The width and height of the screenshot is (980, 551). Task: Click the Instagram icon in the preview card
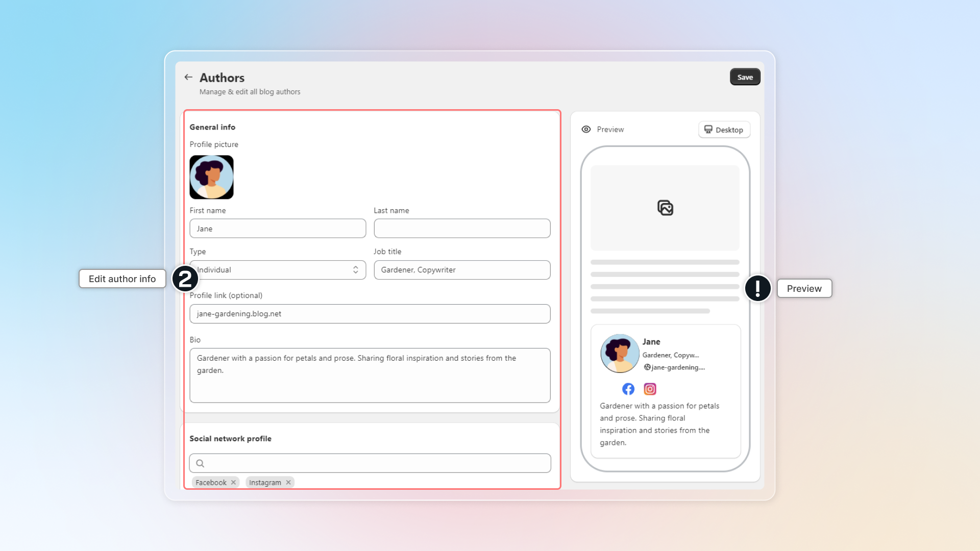(x=650, y=389)
